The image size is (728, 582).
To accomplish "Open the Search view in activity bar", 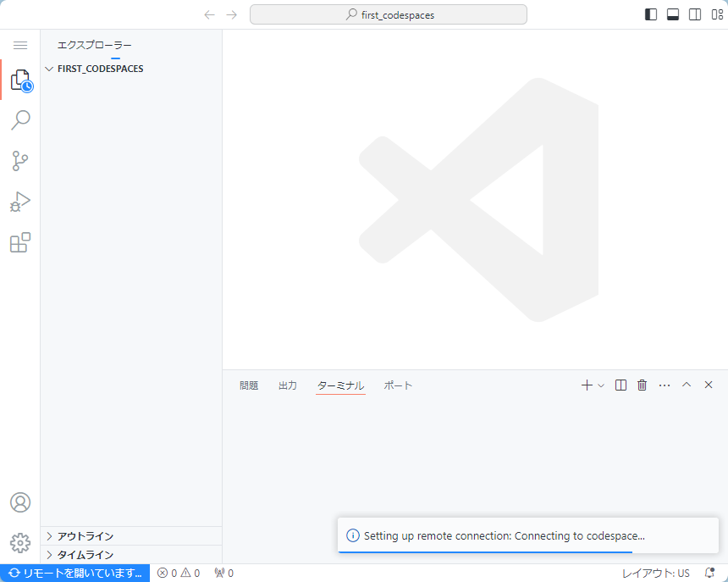I will tap(20, 119).
